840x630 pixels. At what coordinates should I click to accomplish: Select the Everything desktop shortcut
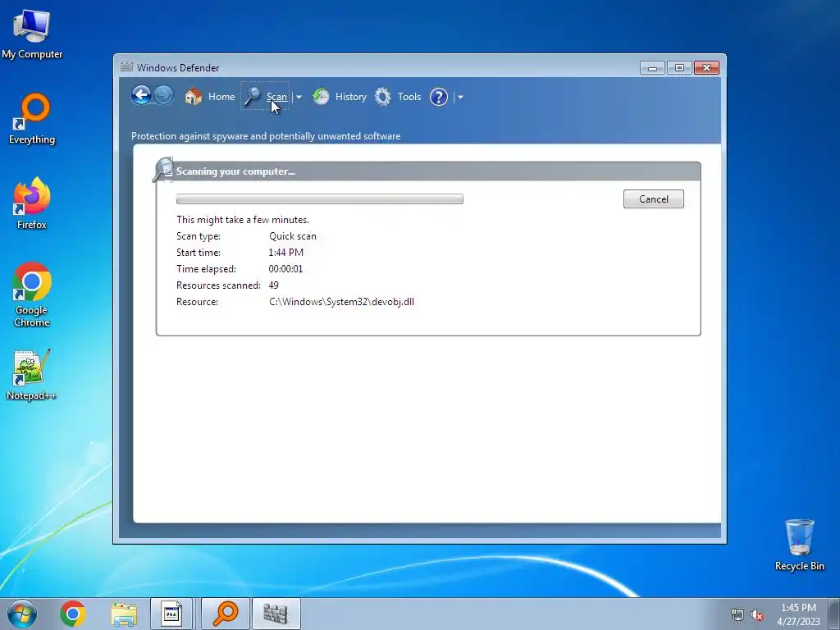[32, 119]
